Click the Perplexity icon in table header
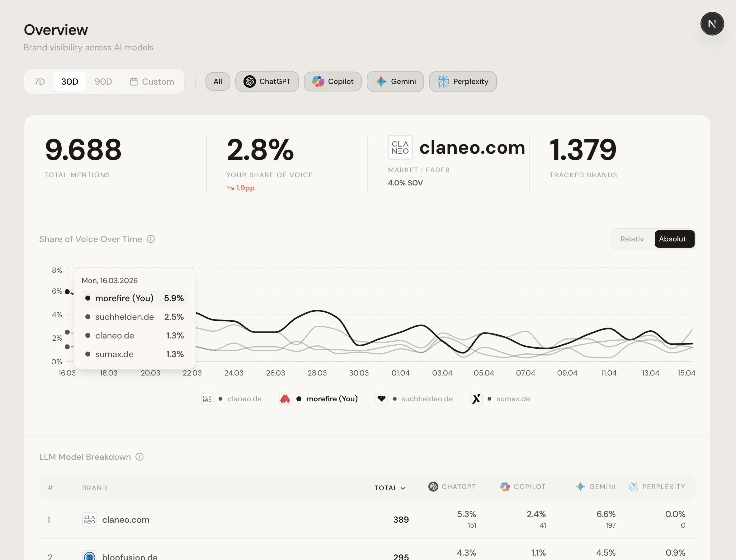The height and width of the screenshot is (560, 736). [x=634, y=487]
